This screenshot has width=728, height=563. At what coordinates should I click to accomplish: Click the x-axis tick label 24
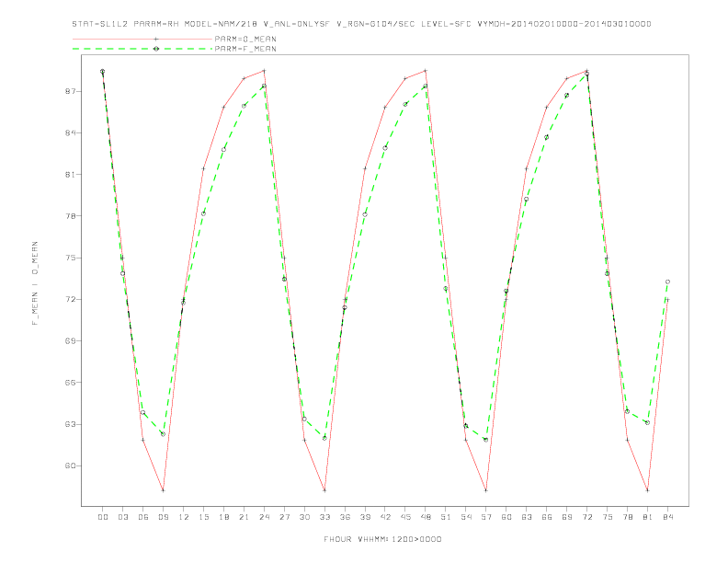[264, 517]
